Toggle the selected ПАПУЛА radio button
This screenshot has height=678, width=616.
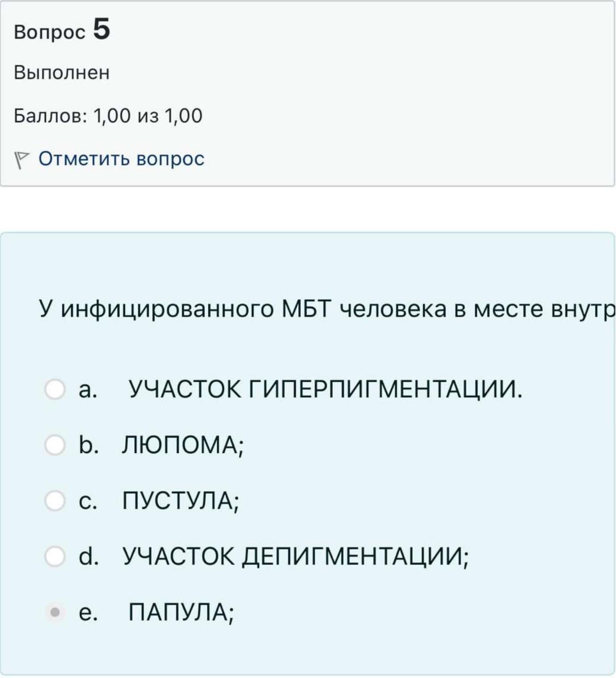(x=55, y=613)
